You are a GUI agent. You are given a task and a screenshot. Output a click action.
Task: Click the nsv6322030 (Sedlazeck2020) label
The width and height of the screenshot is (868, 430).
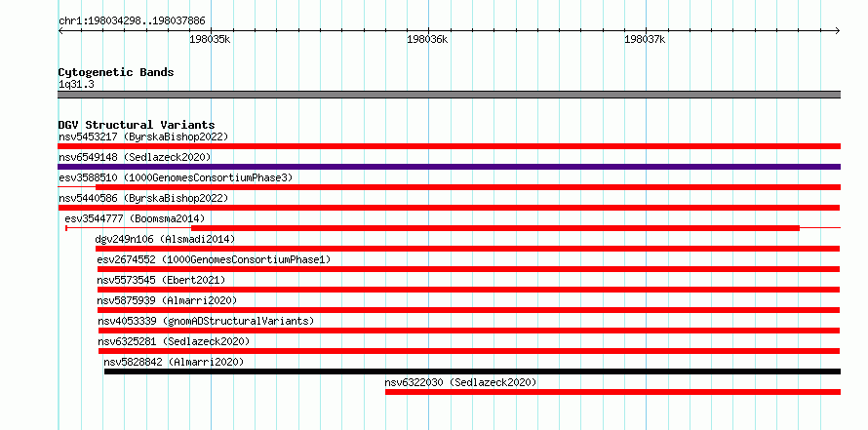[x=460, y=382]
